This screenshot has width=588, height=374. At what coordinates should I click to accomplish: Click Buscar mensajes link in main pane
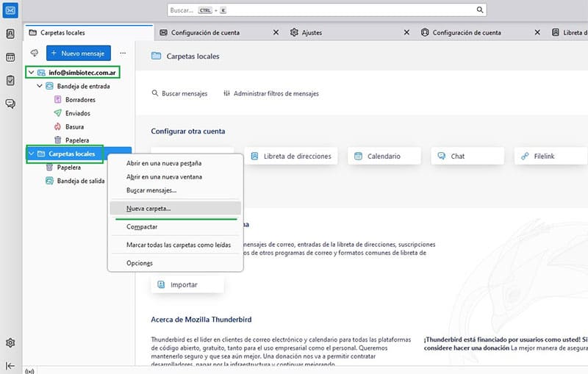pos(179,93)
